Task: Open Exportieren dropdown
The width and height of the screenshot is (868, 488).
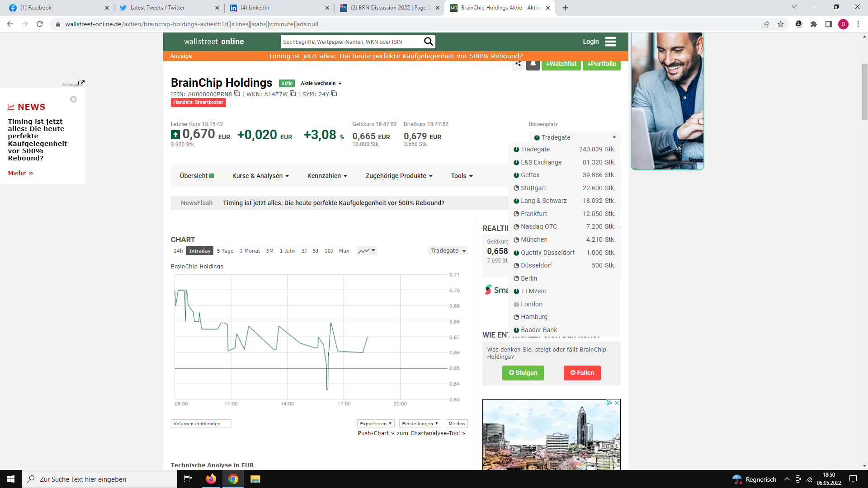Action: [376, 423]
